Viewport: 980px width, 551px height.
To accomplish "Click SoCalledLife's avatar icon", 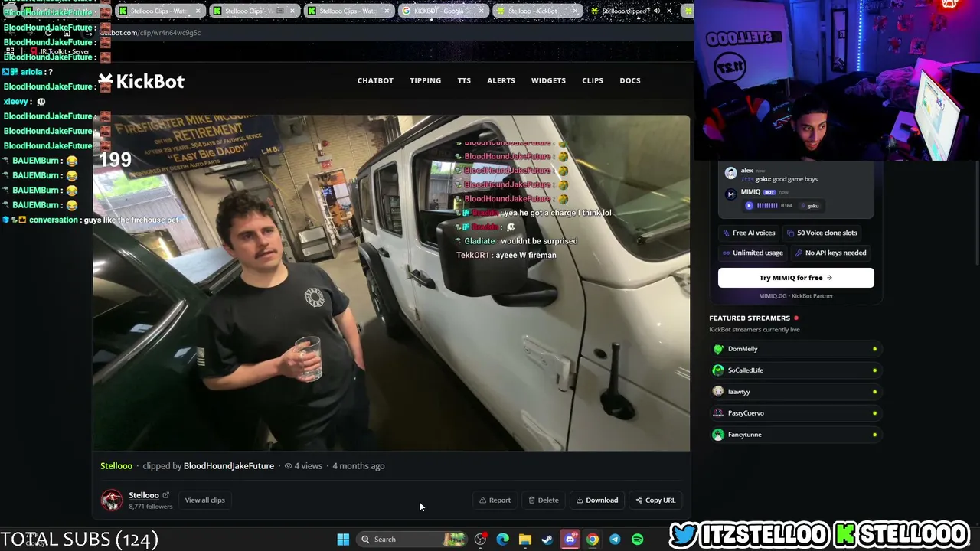I will point(718,370).
